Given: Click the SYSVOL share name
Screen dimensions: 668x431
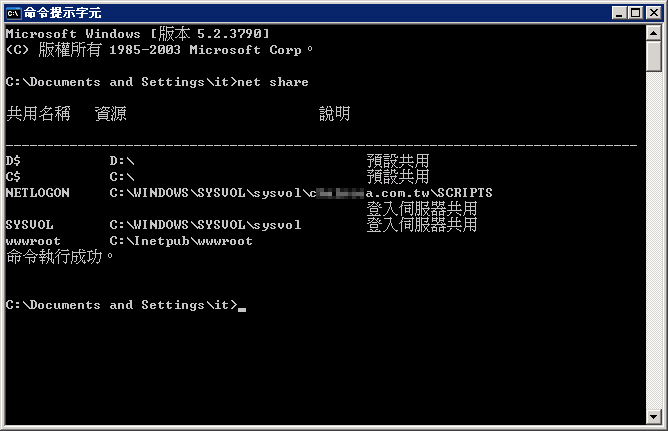Looking at the screenshot, I should pos(29,225).
